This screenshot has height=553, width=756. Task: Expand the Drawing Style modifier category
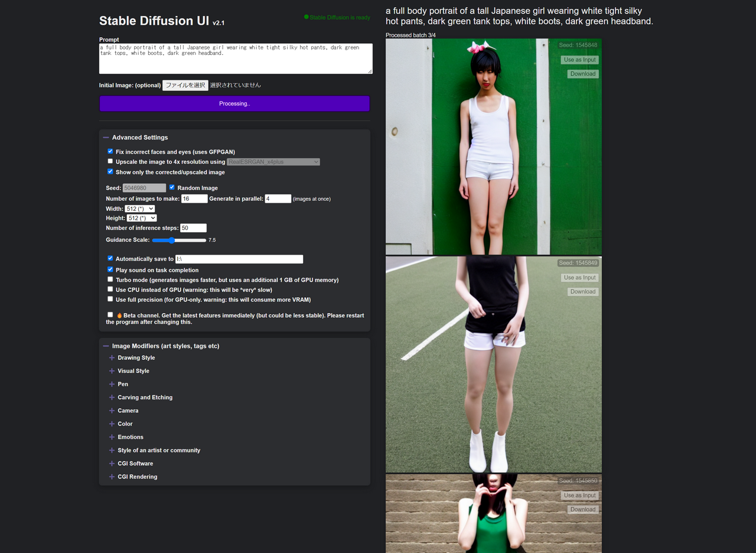(x=135, y=357)
